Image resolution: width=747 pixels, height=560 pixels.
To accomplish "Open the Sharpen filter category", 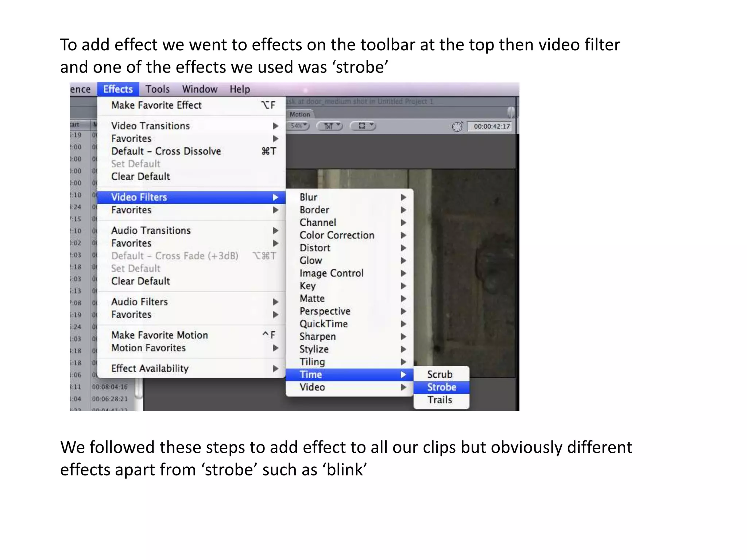I will tap(349, 337).
